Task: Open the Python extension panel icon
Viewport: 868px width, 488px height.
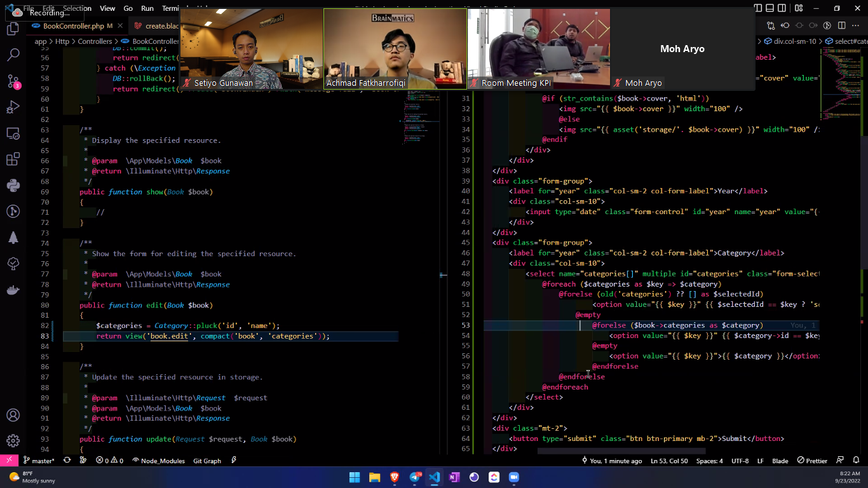Action: click(x=13, y=186)
